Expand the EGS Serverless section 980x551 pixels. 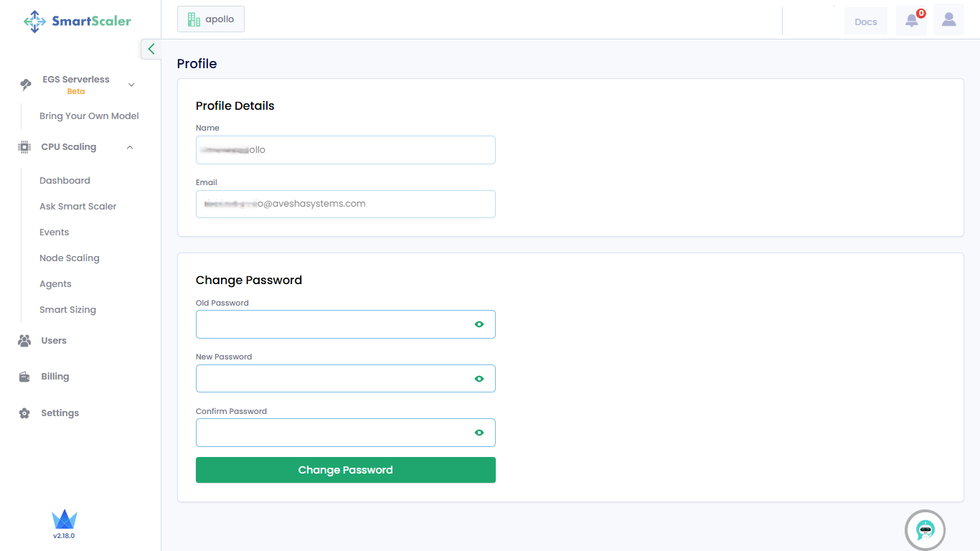point(131,85)
